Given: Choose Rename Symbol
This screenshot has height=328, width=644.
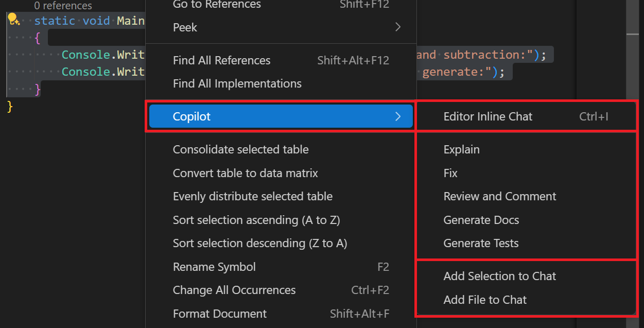Looking at the screenshot, I should point(281,267).
